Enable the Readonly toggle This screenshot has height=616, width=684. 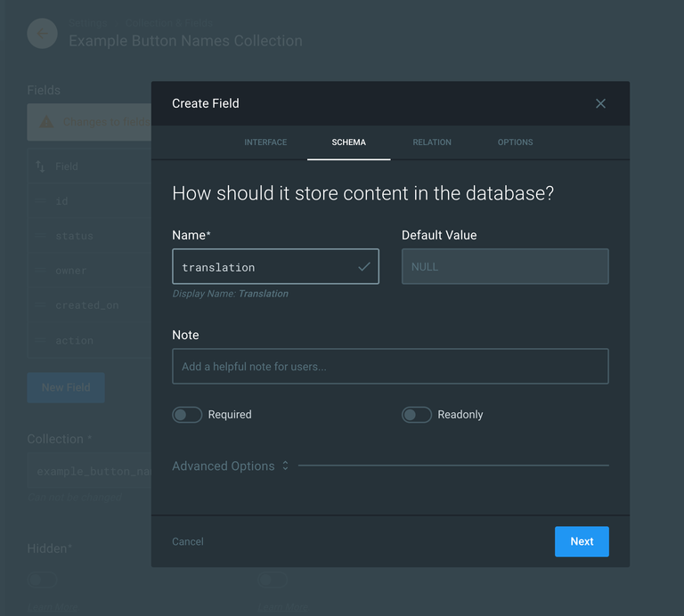click(x=417, y=415)
